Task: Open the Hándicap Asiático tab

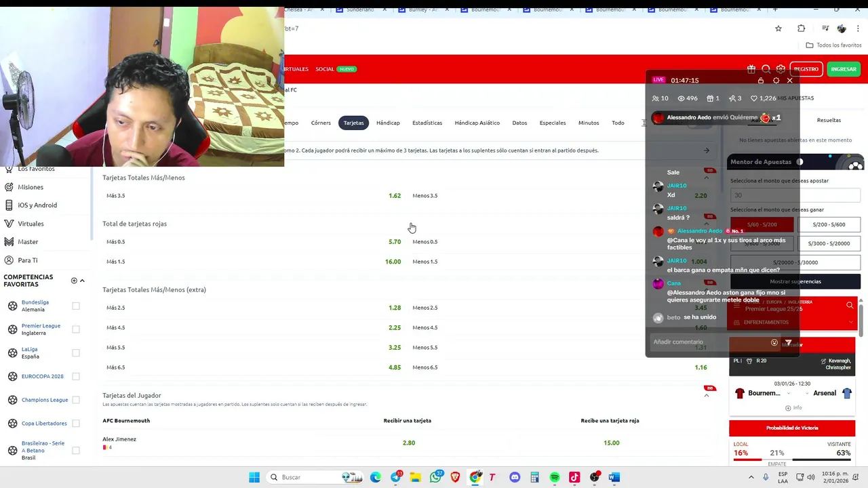Action: (x=477, y=123)
